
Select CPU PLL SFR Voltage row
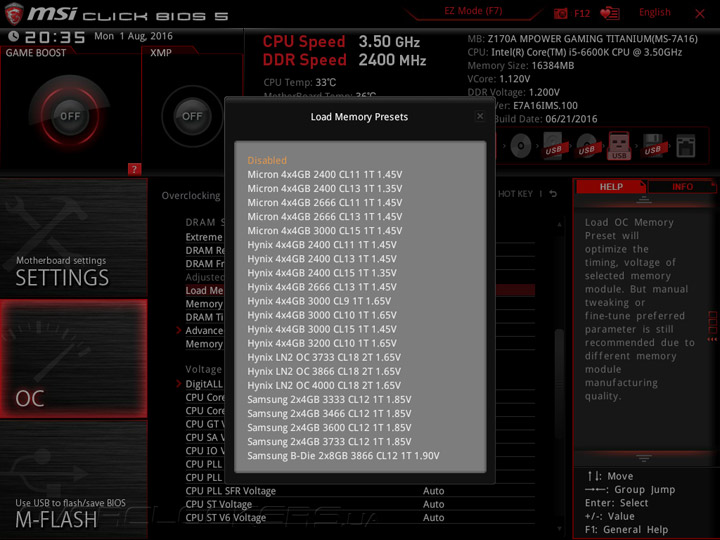(360, 490)
